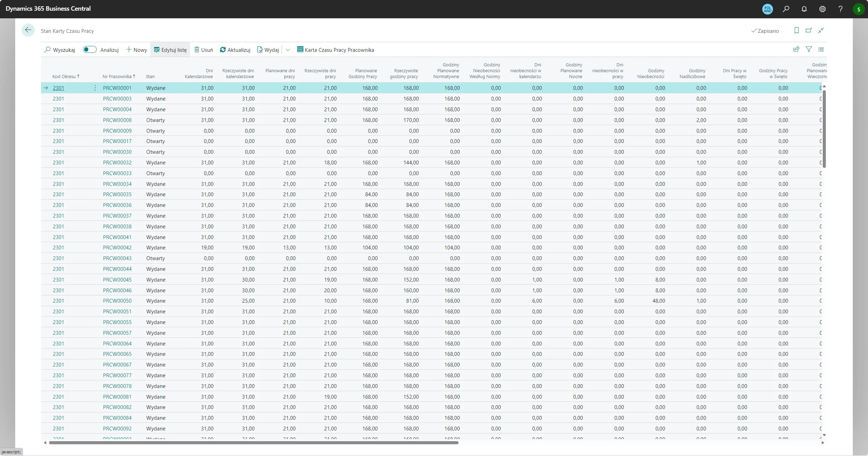Viewport: 868px width, 456px height.
Task: Share the page via the share icon
Action: [796, 49]
